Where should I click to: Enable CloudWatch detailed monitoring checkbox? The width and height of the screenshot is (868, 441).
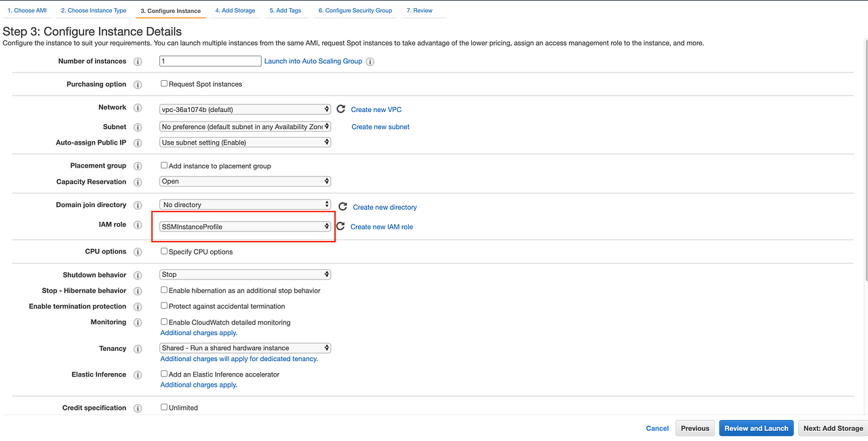click(164, 322)
